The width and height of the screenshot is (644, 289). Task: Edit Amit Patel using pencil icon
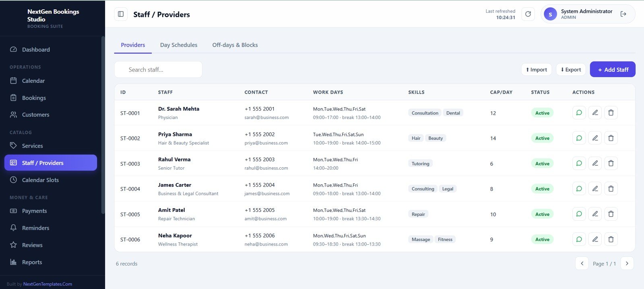pyautogui.click(x=595, y=214)
